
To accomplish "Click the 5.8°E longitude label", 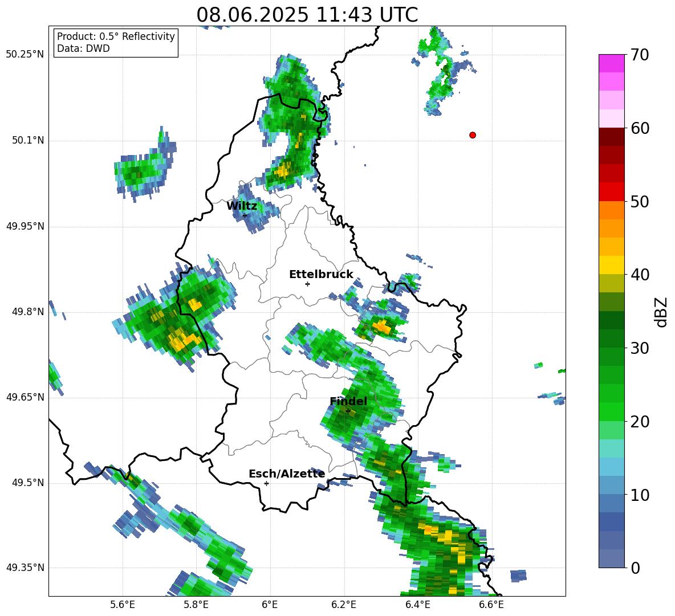I will tap(196, 605).
